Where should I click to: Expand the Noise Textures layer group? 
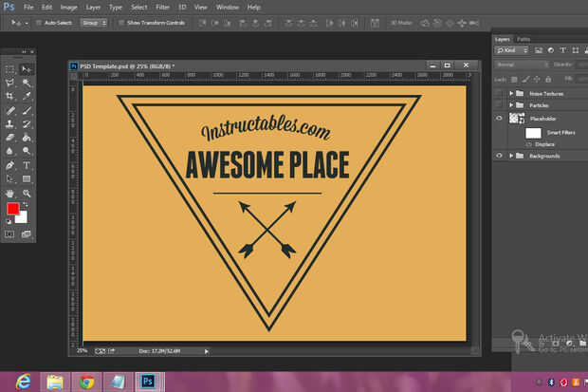512,93
